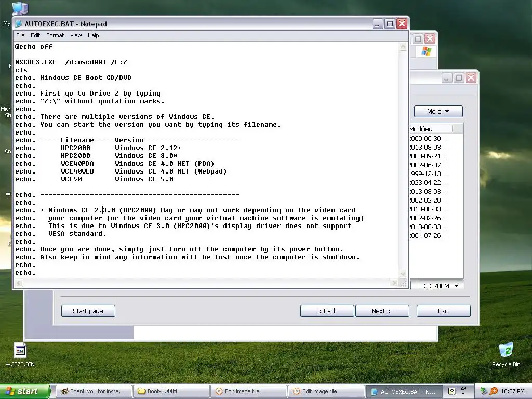Click the Notepad horizontal scrollbar left arrow
Screen dimensions: 532x399
[x=19, y=283]
